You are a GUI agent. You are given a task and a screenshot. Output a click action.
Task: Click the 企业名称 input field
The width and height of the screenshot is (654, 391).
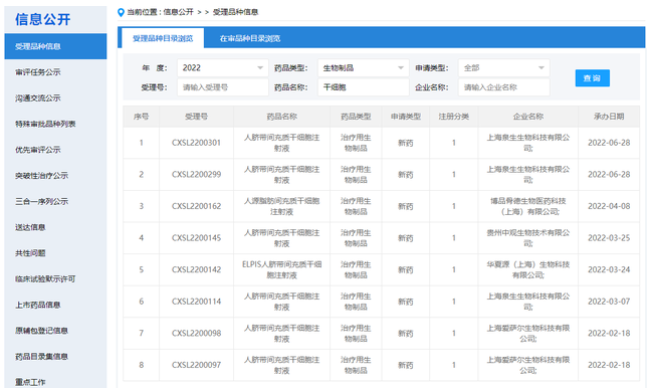(x=504, y=87)
